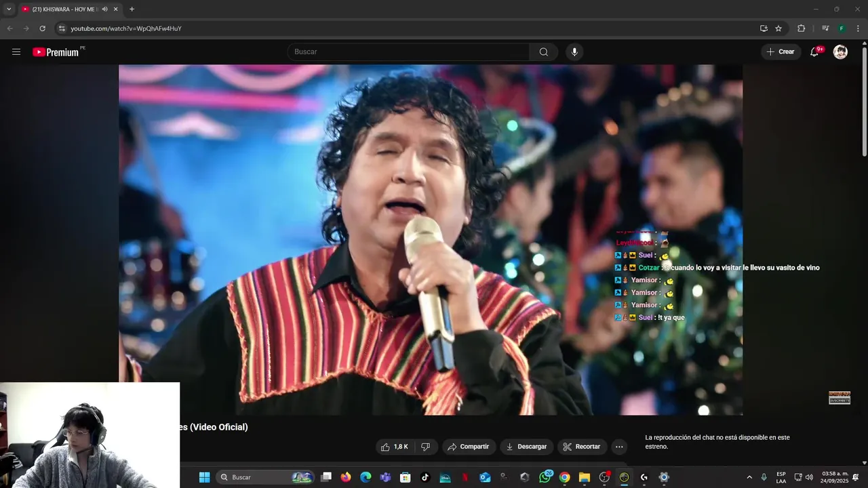Mute the tab via speaker icon

pos(104,9)
